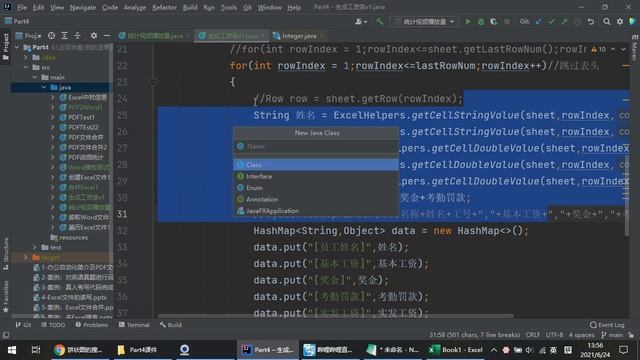Click the Windows Start button

pyautogui.click(x=12, y=350)
